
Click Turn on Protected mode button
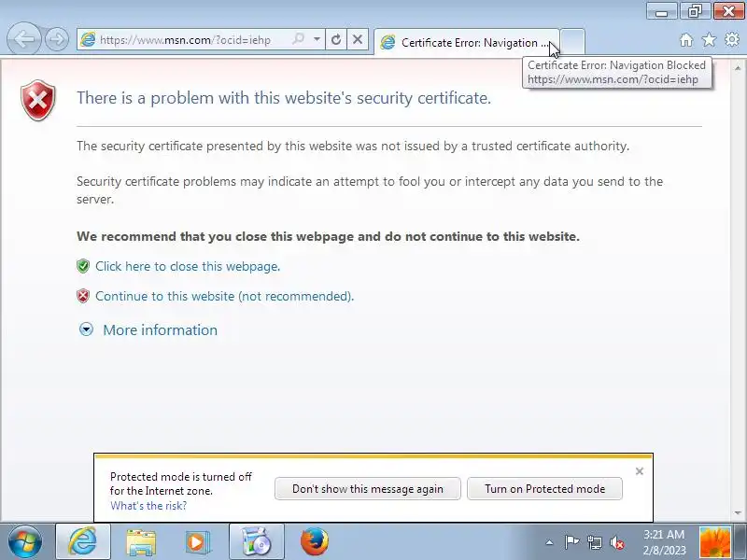click(x=544, y=488)
